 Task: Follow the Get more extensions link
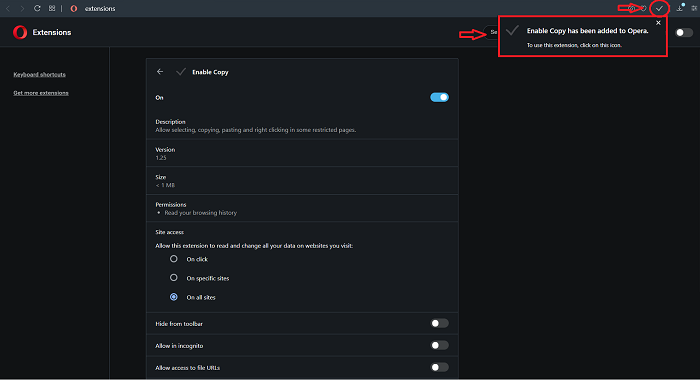click(41, 93)
